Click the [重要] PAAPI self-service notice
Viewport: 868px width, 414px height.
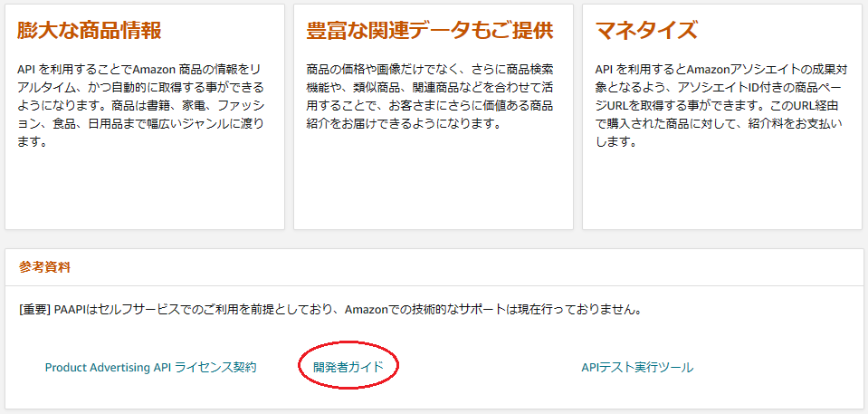point(330,310)
